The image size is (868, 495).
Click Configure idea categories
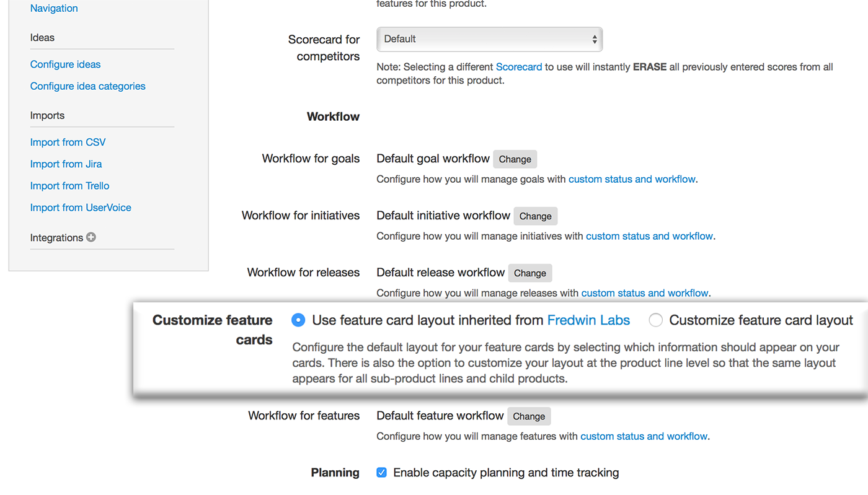[x=87, y=85]
